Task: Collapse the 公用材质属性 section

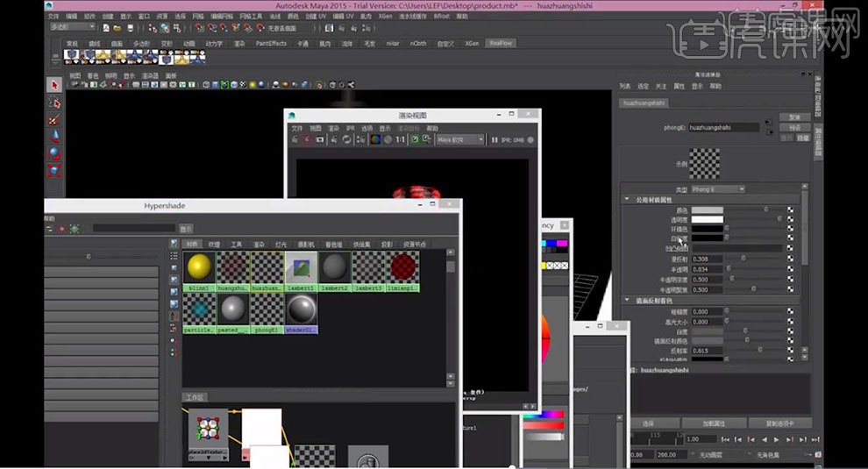Action: click(x=627, y=199)
